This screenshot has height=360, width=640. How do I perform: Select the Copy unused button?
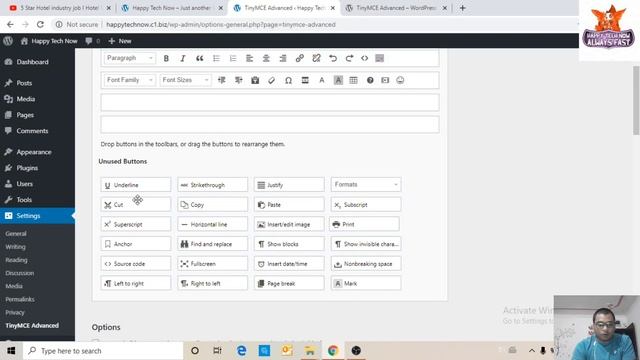213,204
